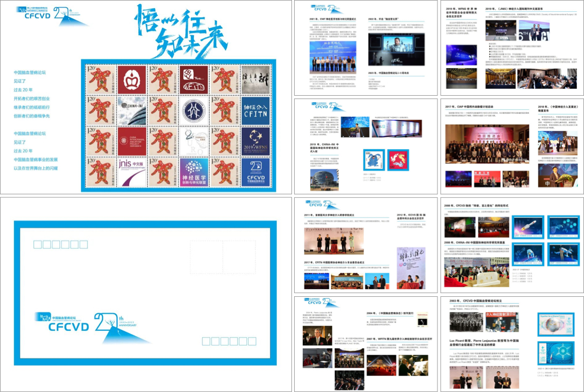Click the dashed stamp placement box on envelope
The height and width of the screenshot is (392, 584).
point(223,257)
